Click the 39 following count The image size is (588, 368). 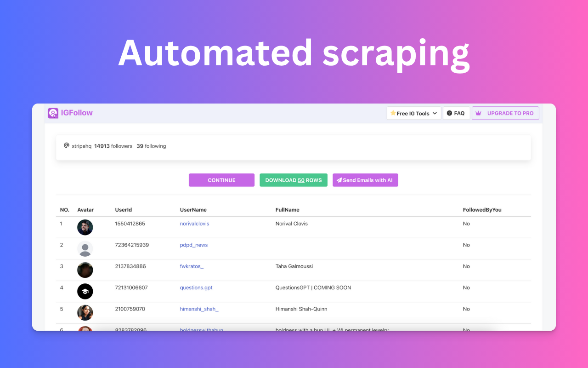coord(151,146)
